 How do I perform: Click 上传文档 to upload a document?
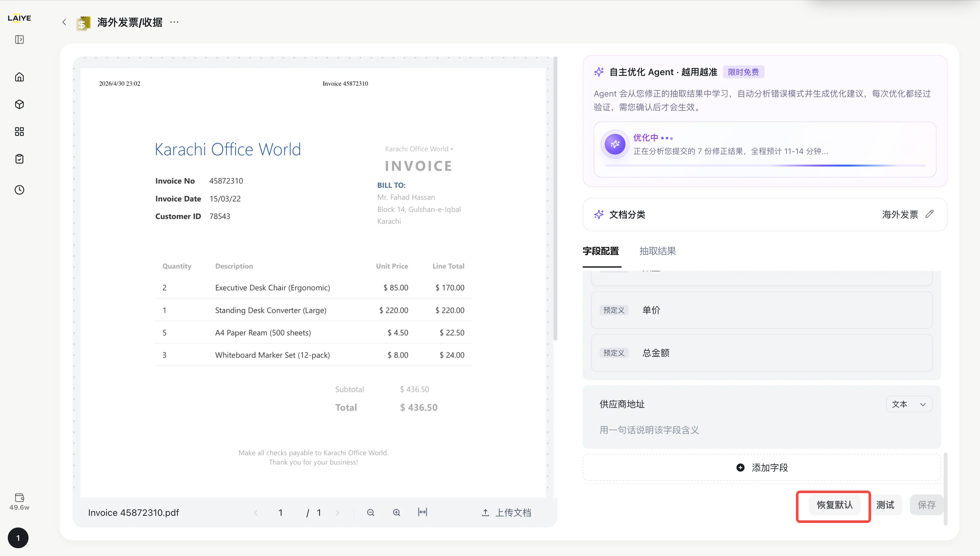(507, 513)
